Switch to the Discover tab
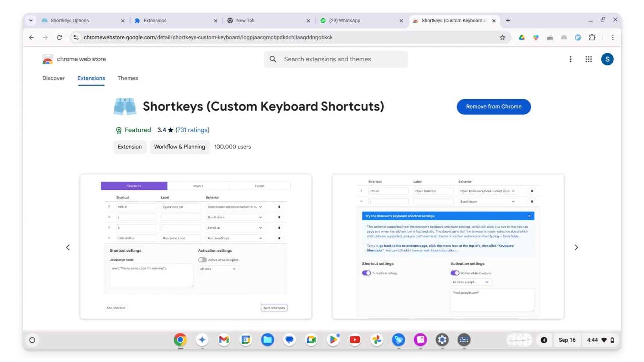Image resolution: width=644 pixels, height=362 pixels. [54, 78]
